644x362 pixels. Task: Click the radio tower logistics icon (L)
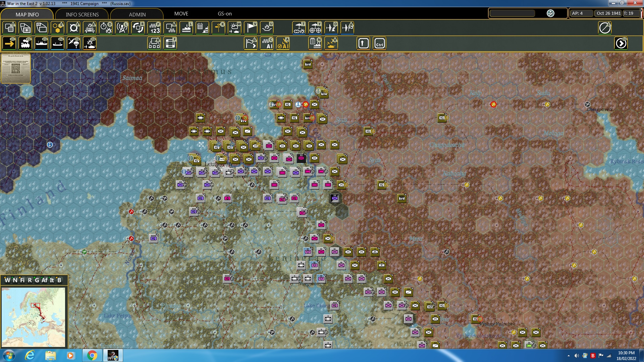point(122,28)
